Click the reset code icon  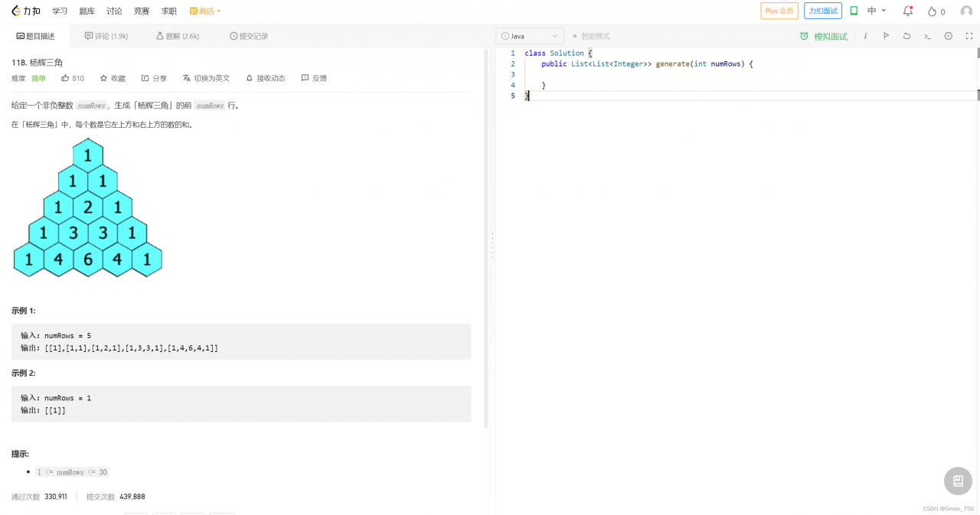pyautogui.click(x=906, y=36)
